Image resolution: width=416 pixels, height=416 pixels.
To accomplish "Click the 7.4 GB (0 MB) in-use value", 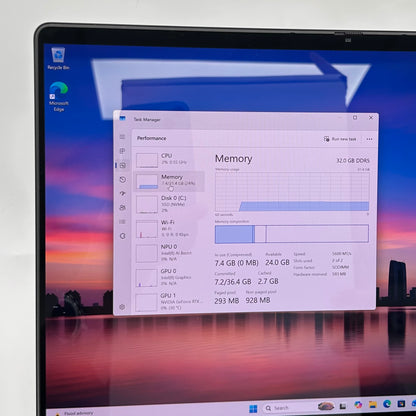I will pos(236,263).
